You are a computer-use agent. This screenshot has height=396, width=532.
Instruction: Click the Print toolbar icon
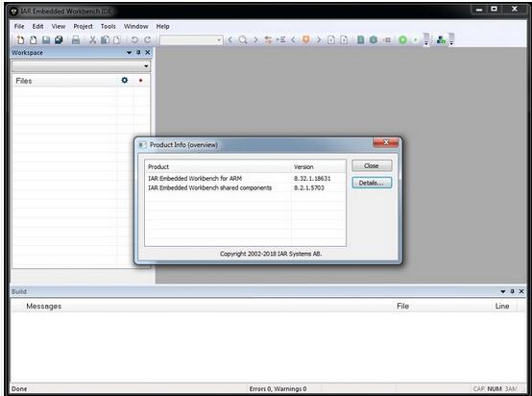[76, 40]
